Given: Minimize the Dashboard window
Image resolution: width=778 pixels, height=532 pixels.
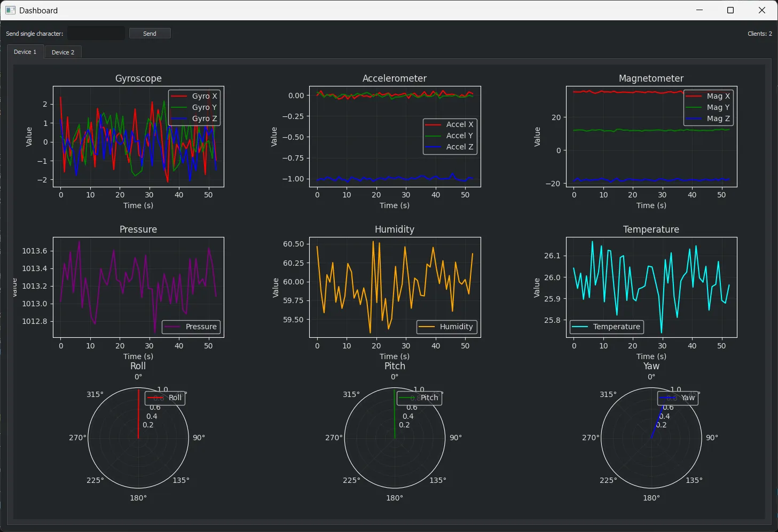Looking at the screenshot, I should click(700, 10).
